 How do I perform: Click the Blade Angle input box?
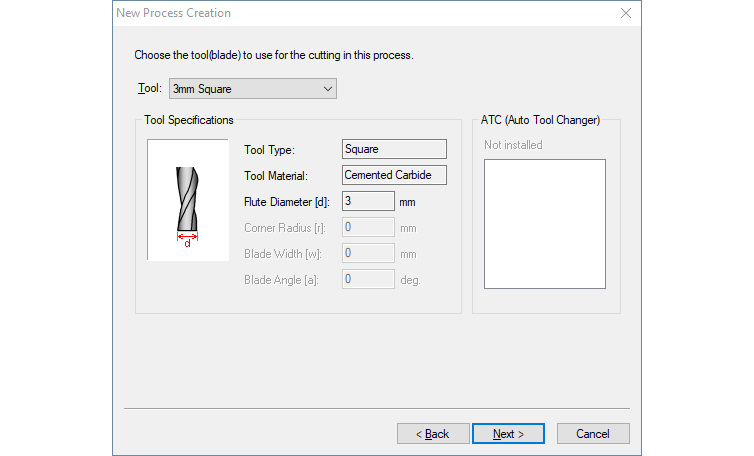pos(367,279)
